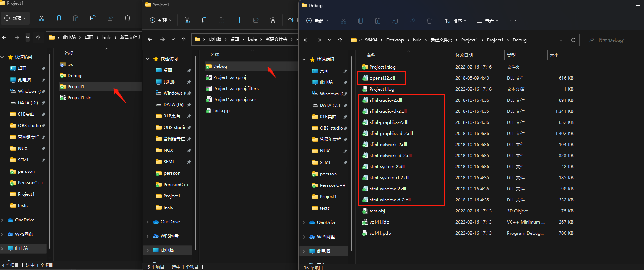Click Paste icon in Debug window toolbar

coord(378,21)
